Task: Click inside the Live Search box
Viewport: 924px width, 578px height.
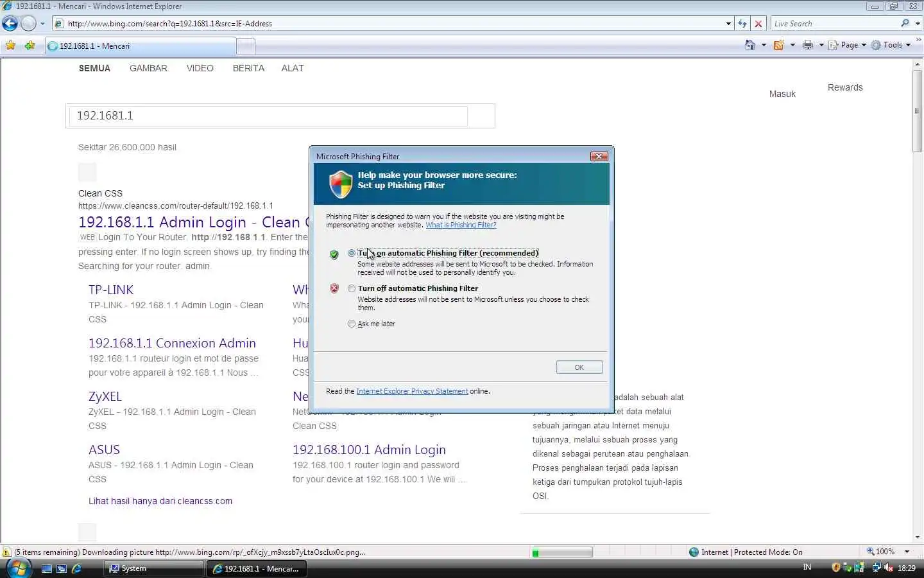Action: pos(834,24)
